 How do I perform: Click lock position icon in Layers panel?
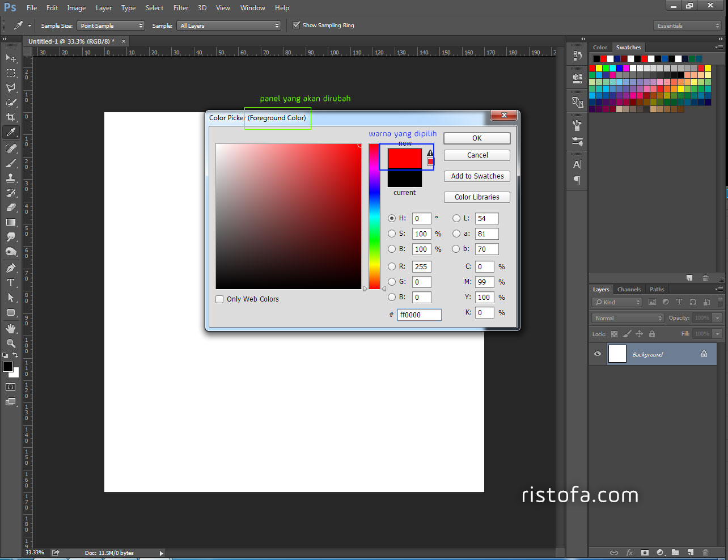639,334
